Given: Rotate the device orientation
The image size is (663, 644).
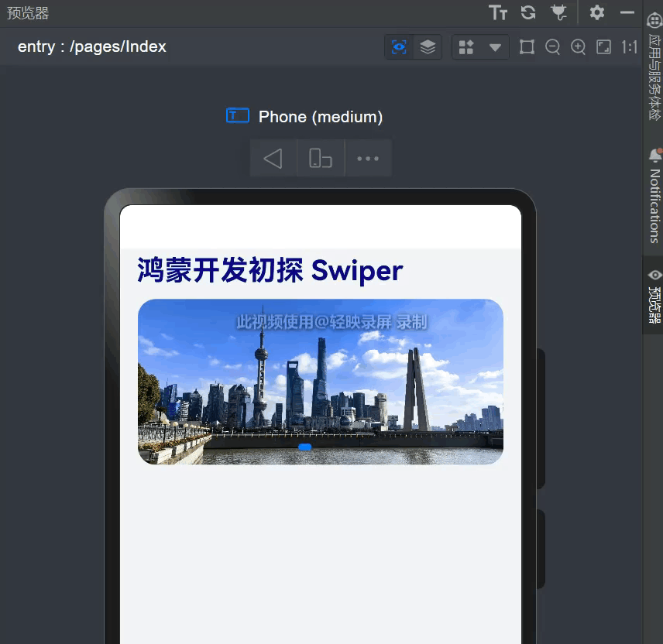Looking at the screenshot, I should (x=321, y=159).
